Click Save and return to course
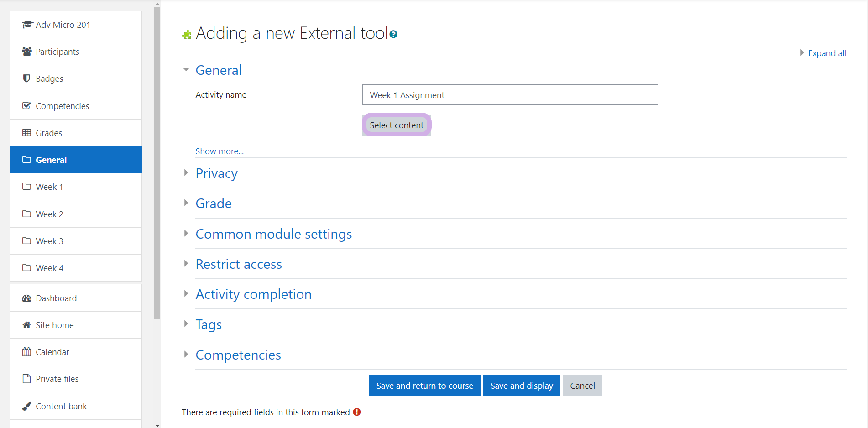 (x=424, y=386)
